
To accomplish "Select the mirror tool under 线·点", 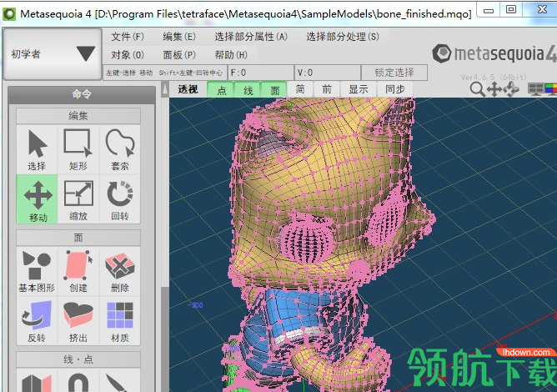I will tap(37, 382).
